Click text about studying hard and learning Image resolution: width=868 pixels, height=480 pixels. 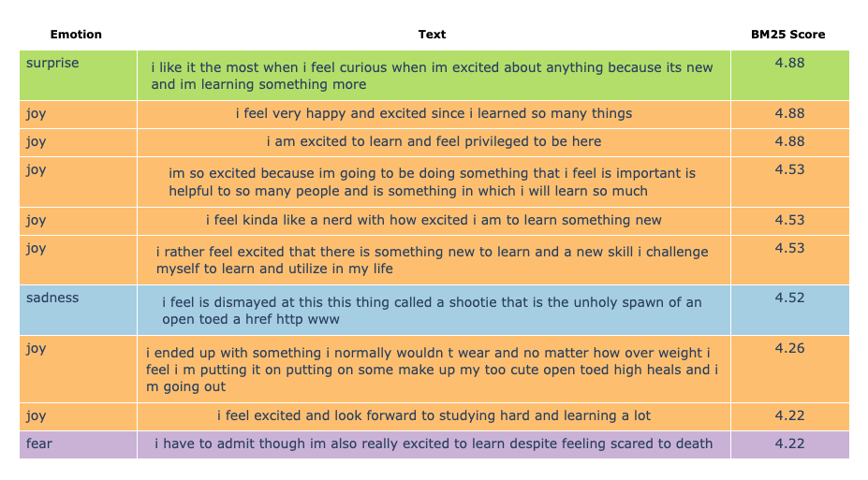tap(434, 416)
